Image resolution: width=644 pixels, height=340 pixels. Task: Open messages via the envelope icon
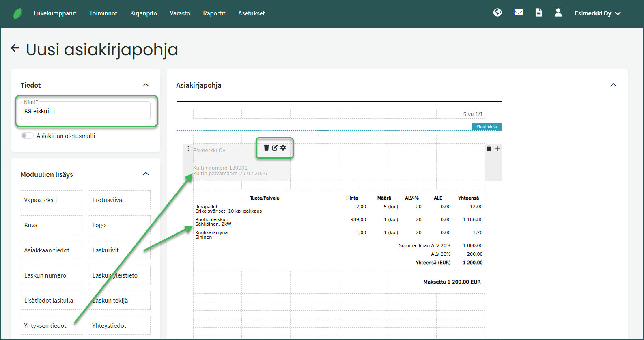(x=518, y=13)
